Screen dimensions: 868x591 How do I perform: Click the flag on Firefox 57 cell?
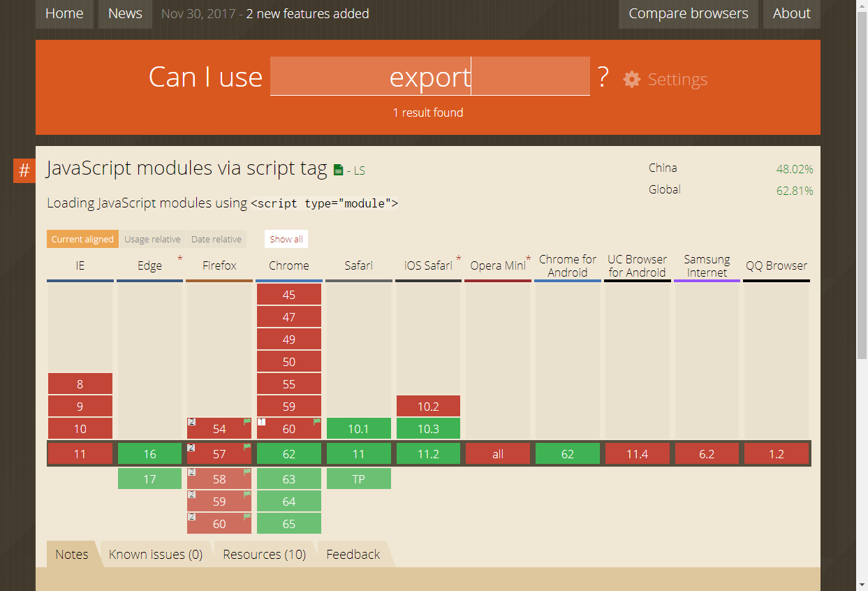[x=247, y=447]
